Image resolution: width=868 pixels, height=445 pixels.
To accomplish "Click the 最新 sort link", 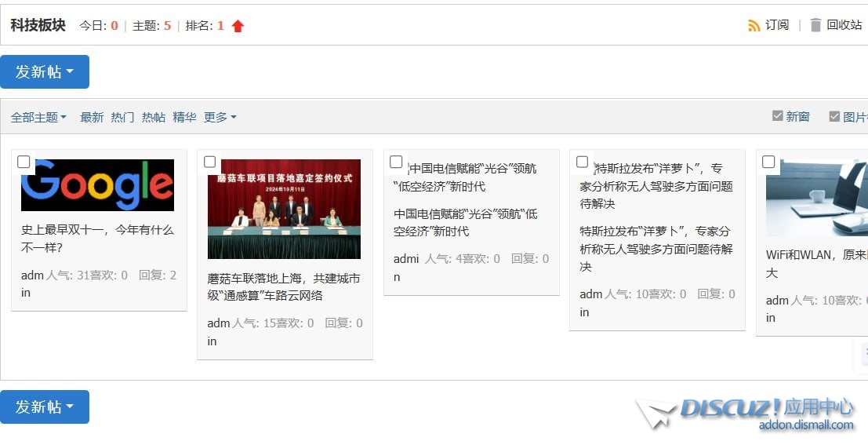I will click(92, 117).
